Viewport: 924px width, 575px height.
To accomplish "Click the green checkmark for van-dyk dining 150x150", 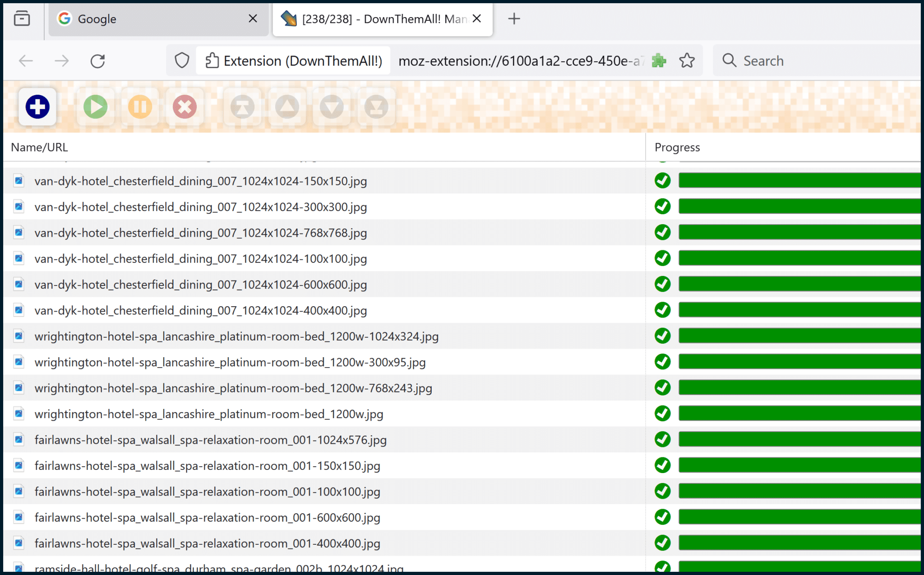I will point(662,179).
